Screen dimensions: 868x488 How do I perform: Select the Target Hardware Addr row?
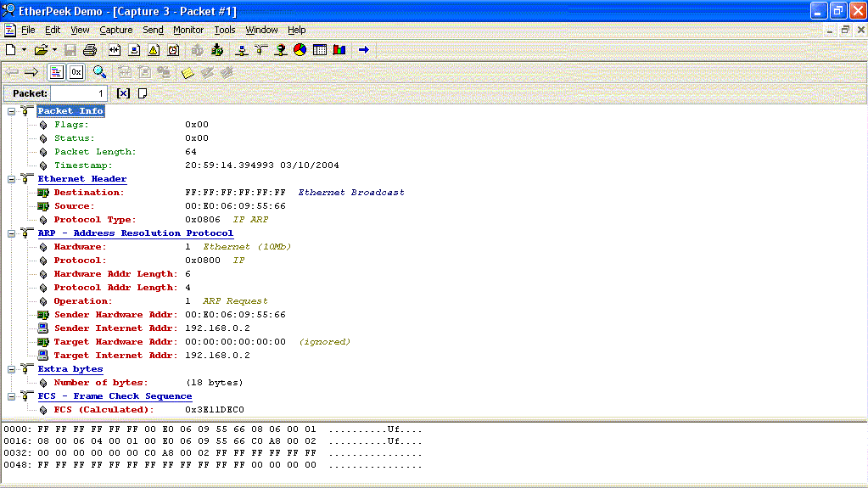pyautogui.click(x=193, y=342)
